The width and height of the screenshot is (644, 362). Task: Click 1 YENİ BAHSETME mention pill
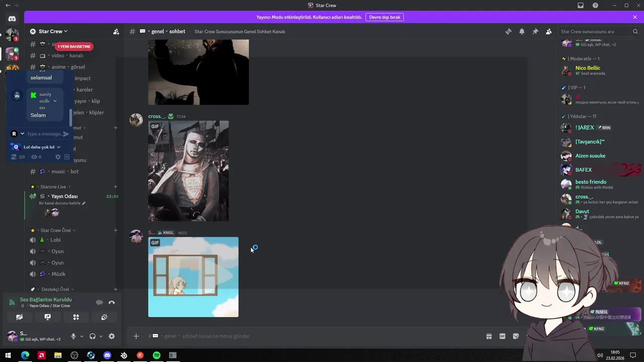pyautogui.click(x=74, y=47)
